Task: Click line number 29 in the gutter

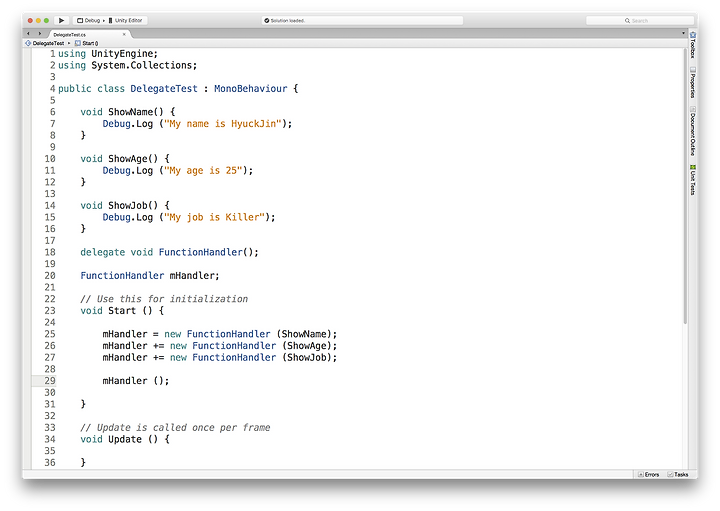Action: [x=50, y=381]
